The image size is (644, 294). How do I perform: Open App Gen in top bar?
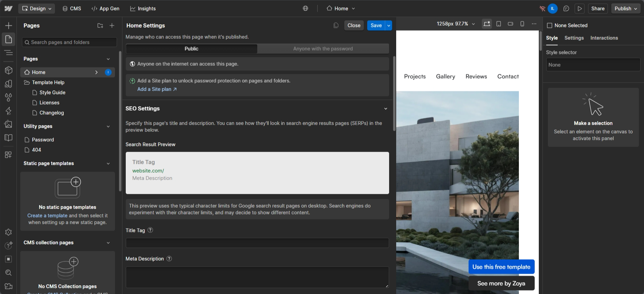(x=106, y=8)
